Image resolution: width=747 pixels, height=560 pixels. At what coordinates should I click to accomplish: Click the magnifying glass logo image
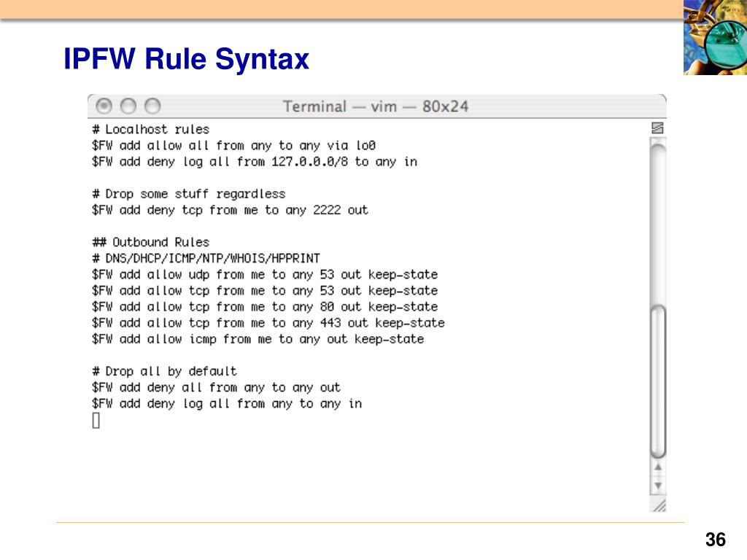[x=715, y=37]
